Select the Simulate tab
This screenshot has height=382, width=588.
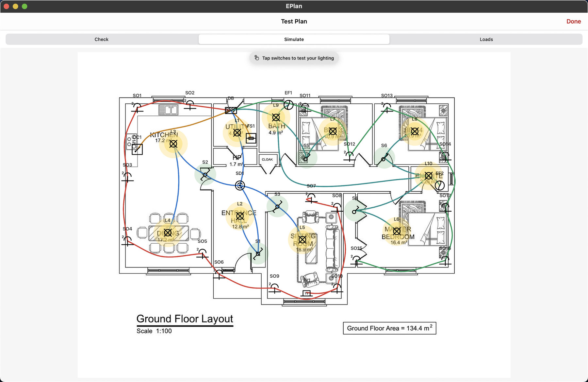[x=294, y=39]
